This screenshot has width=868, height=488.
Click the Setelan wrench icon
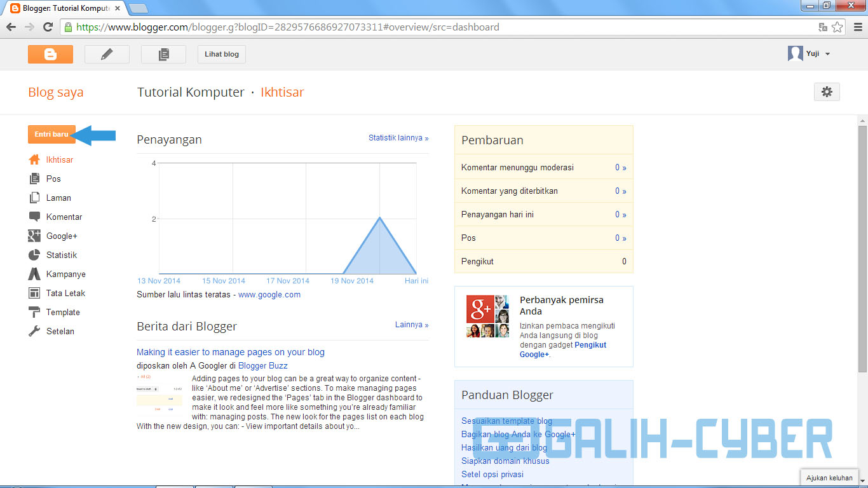pyautogui.click(x=34, y=331)
